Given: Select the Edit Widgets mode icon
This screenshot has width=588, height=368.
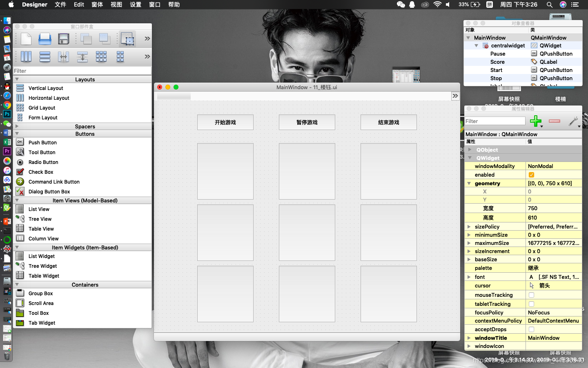Looking at the screenshot, I should (x=127, y=39).
